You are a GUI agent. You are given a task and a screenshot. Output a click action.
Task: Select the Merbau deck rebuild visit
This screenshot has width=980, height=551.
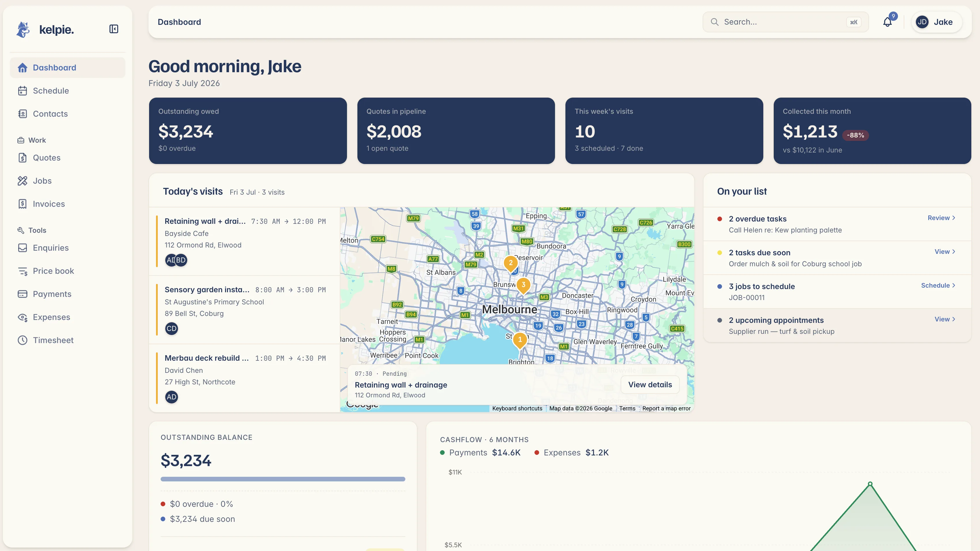click(x=245, y=378)
